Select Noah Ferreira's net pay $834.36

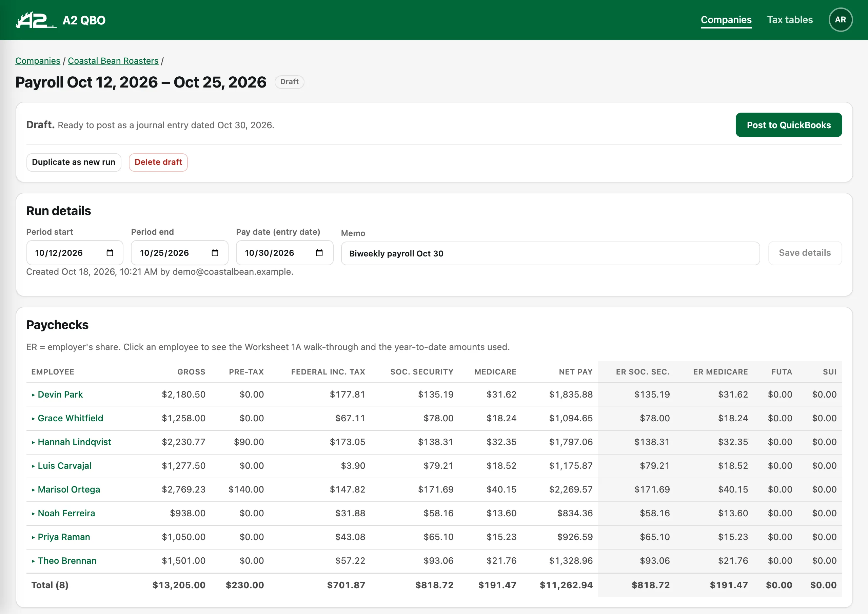coord(575,513)
